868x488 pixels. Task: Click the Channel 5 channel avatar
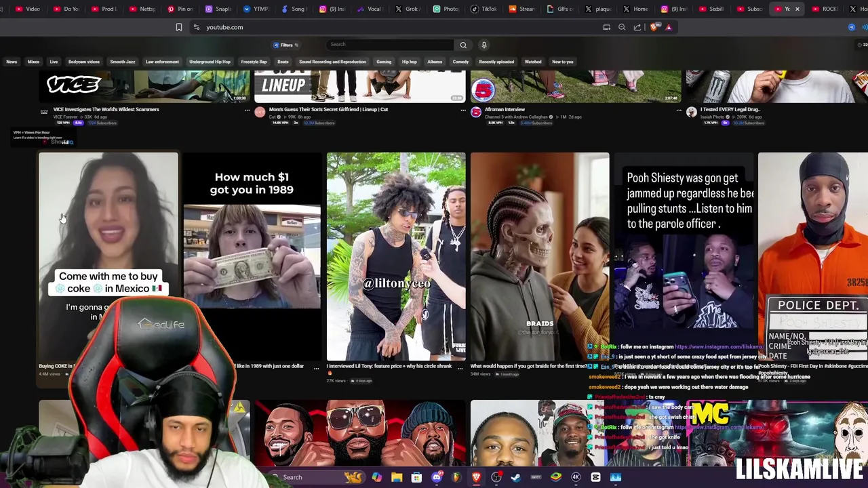coord(476,112)
